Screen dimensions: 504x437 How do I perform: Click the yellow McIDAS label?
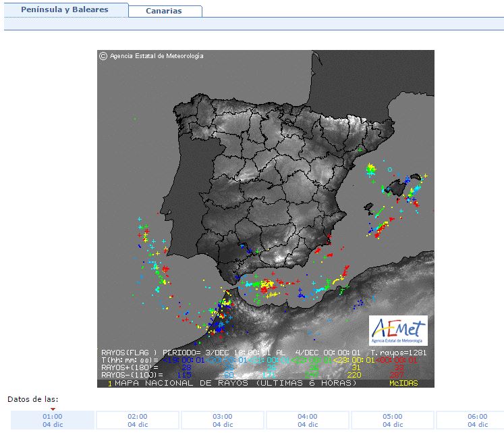(403, 384)
